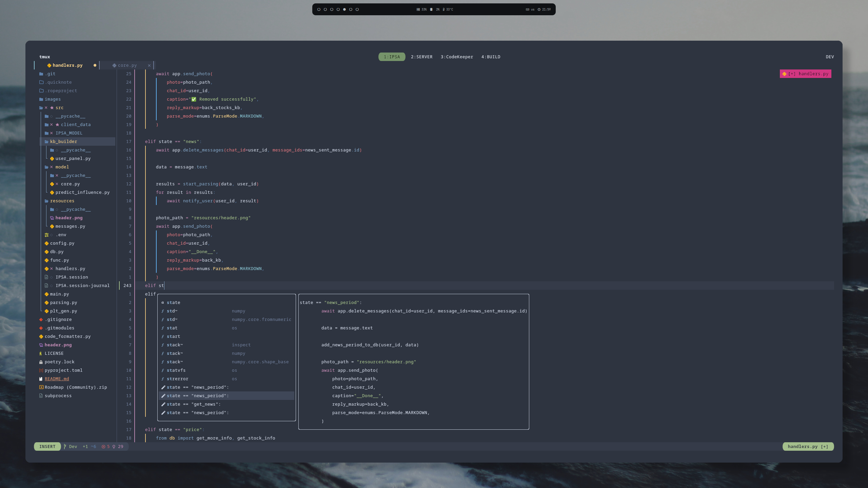This screenshot has width=868, height=488.
Task: Switch to tmux window 1:IPSA
Action: (392, 57)
